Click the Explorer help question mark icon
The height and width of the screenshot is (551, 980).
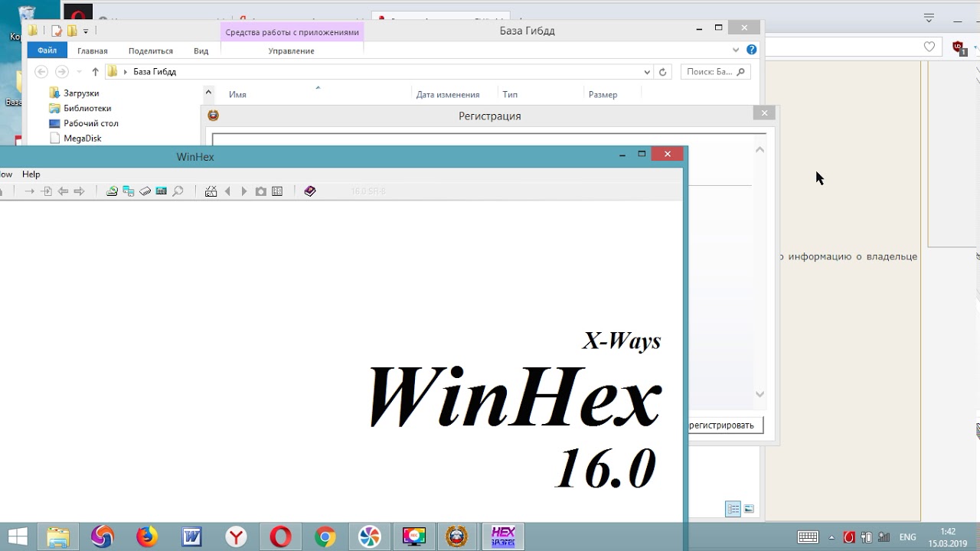click(752, 50)
